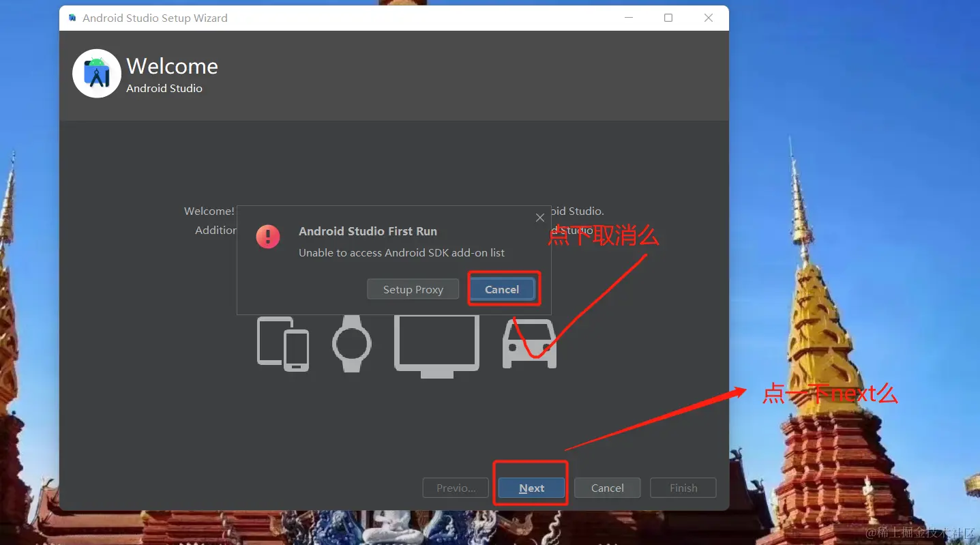Click 'Unable to access Android SDK add-on list' text
This screenshot has height=545, width=980.
[x=402, y=252]
